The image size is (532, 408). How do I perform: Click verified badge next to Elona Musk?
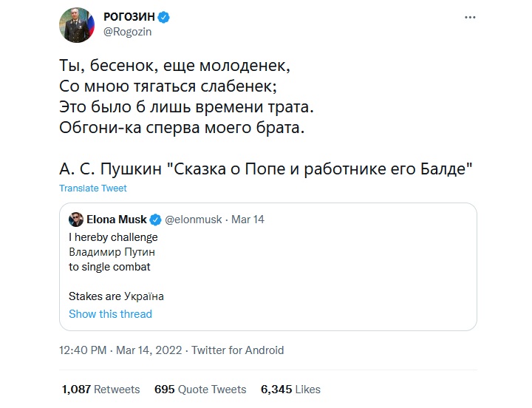pos(156,220)
